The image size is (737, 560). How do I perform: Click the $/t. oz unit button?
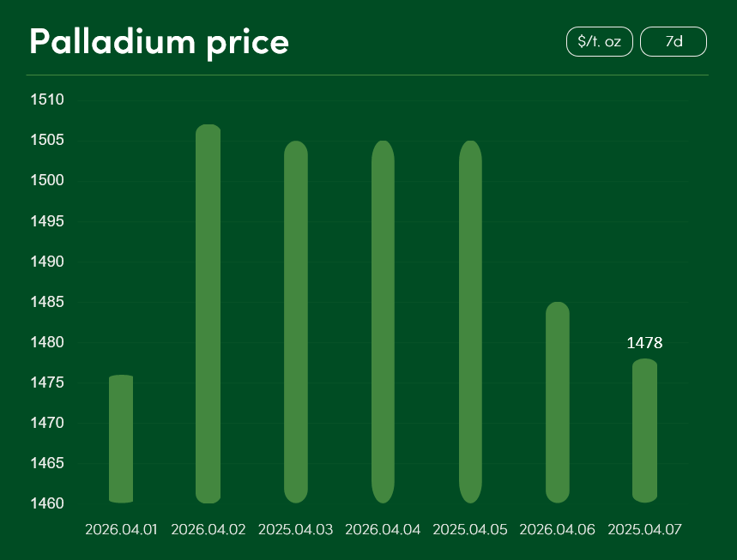point(599,42)
